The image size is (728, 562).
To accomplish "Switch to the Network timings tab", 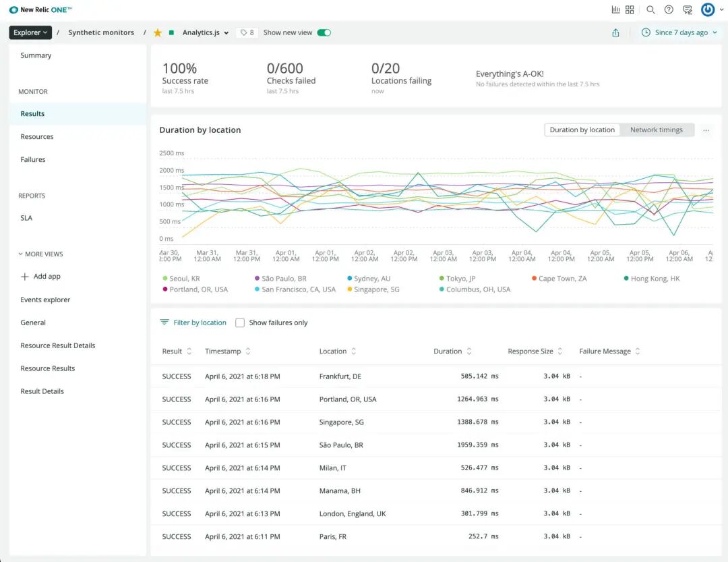I will click(656, 130).
